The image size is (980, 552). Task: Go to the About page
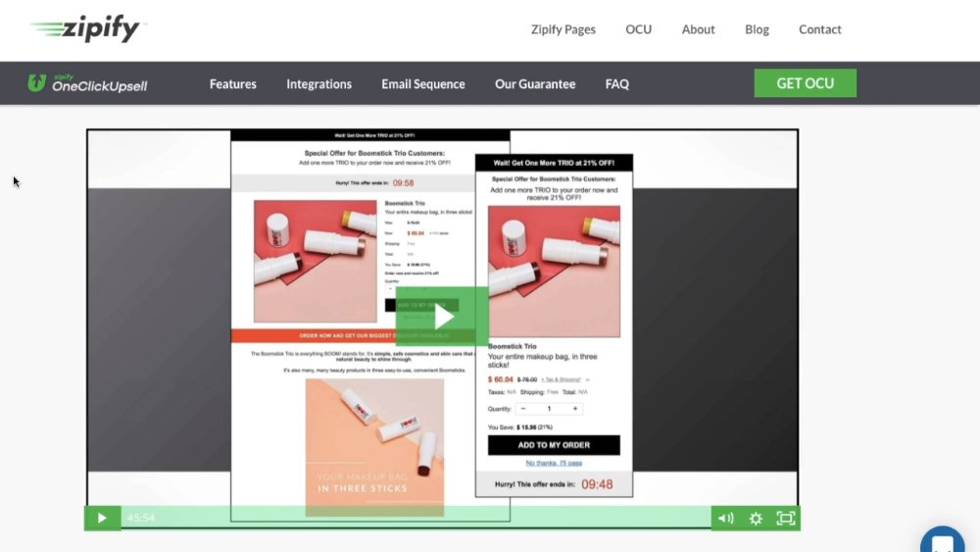click(698, 29)
